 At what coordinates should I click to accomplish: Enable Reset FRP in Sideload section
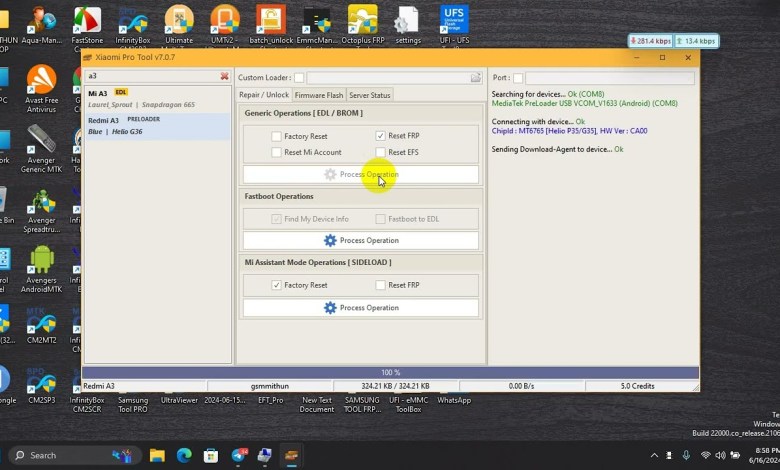[x=381, y=285]
